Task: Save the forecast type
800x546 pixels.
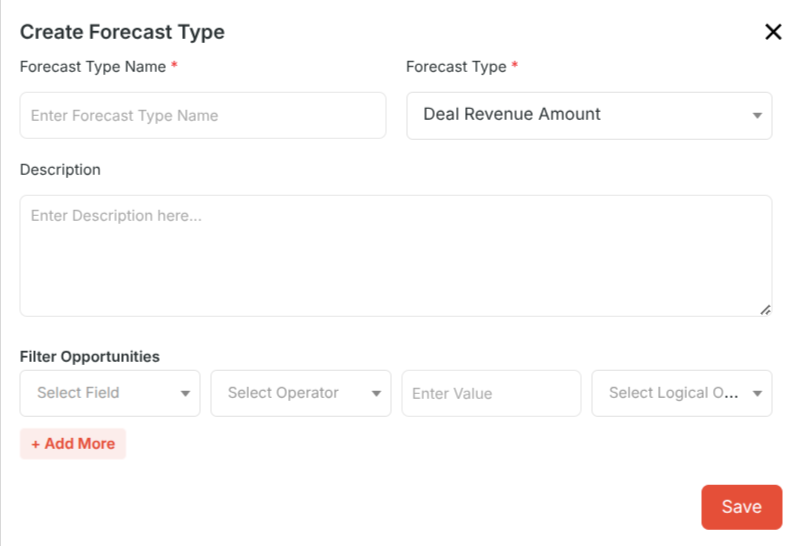Action: (x=741, y=507)
